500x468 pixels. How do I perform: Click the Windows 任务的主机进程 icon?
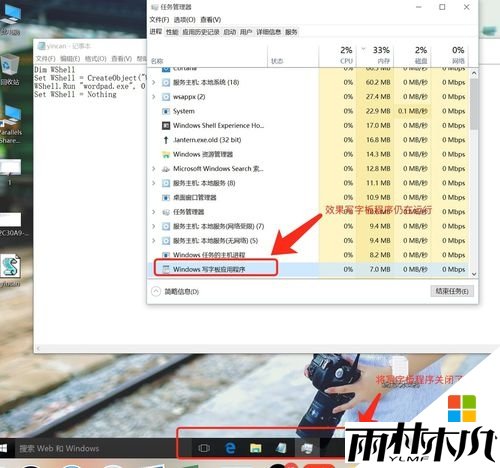click(x=166, y=255)
